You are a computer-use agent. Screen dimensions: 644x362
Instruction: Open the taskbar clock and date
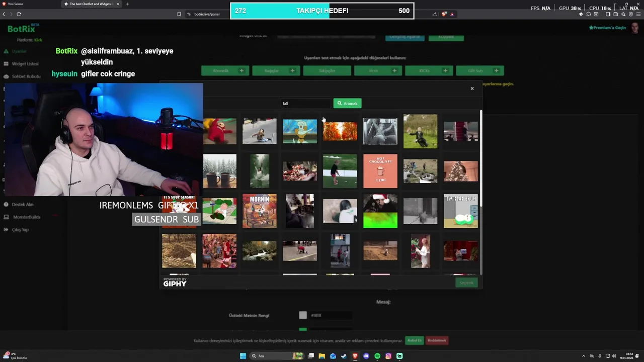tap(627, 356)
